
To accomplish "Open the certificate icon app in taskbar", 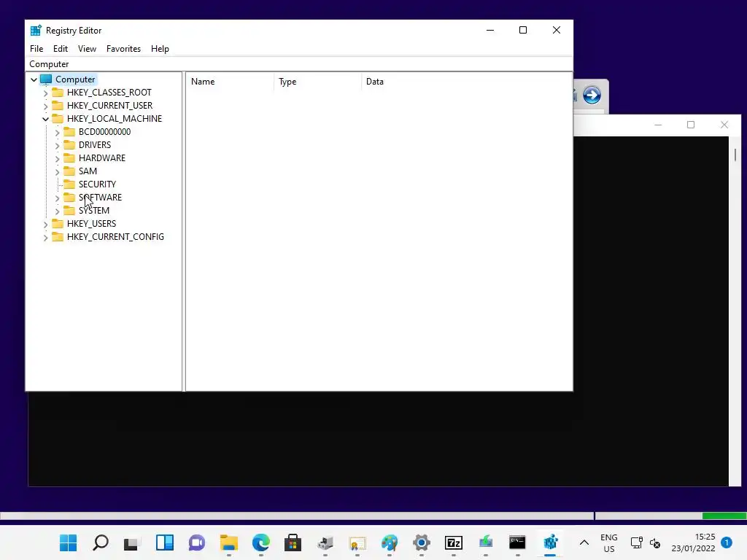I will coord(357,542).
